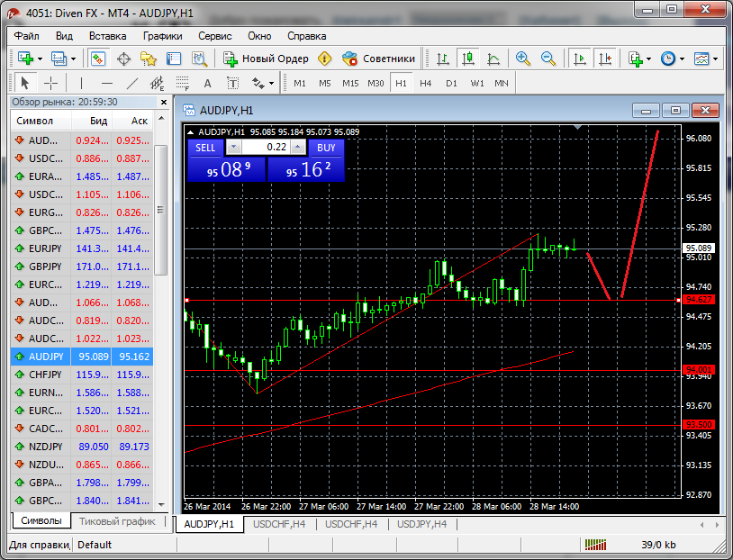733x560 pixels.
Task: Expand the Indicators dropdown arrow
Action: pyautogui.click(x=648, y=59)
